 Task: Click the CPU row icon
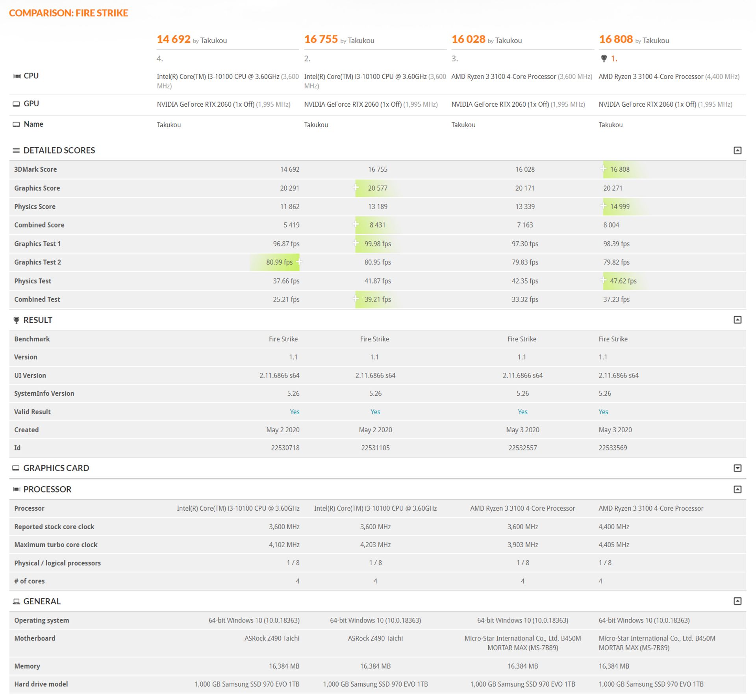[x=16, y=76]
